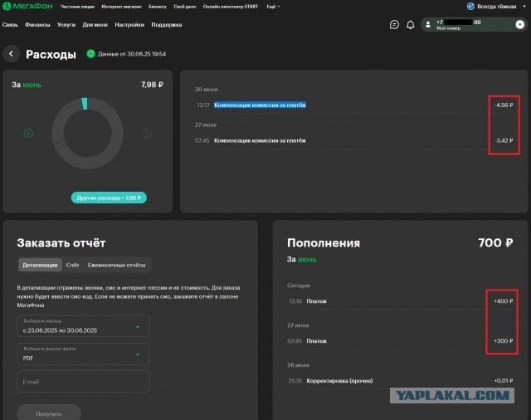Open the Частным лицам section
531x420 pixels.
[77, 7]
